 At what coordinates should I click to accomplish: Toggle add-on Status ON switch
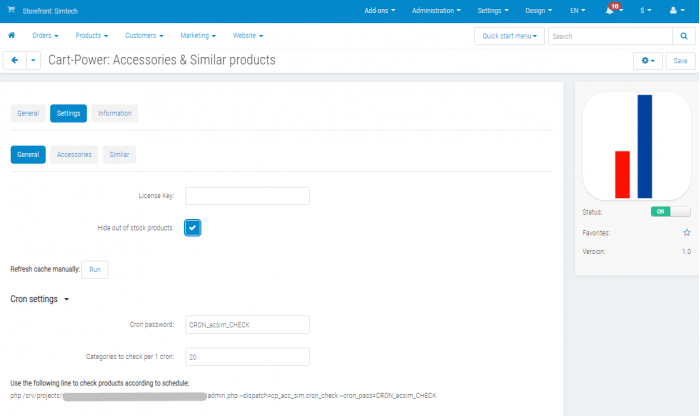(x=671, y=212)
